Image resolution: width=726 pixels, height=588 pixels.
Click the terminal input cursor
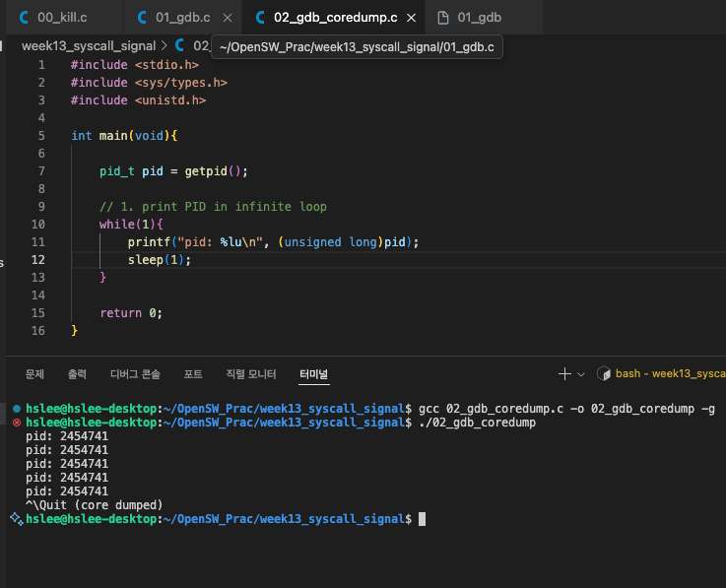pyautogui.click(x=422, y=519)
